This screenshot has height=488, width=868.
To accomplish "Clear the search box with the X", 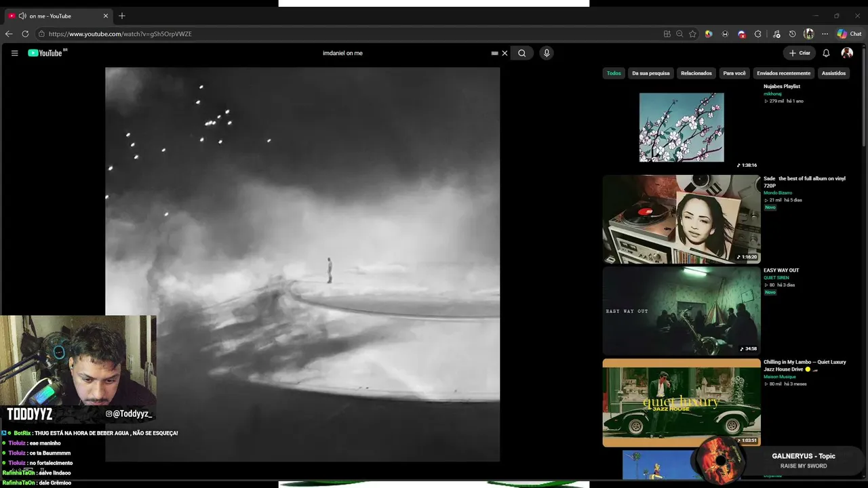I will pos(505,53).
